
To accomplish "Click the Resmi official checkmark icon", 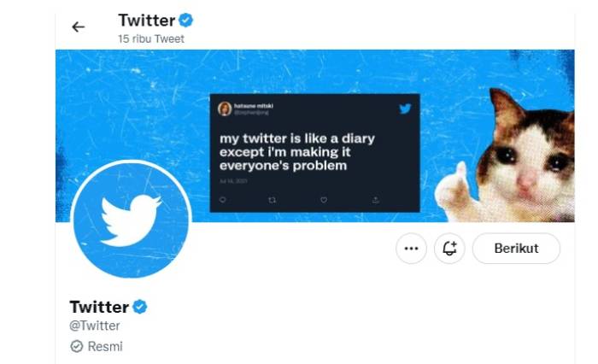I will click(77, 346).
